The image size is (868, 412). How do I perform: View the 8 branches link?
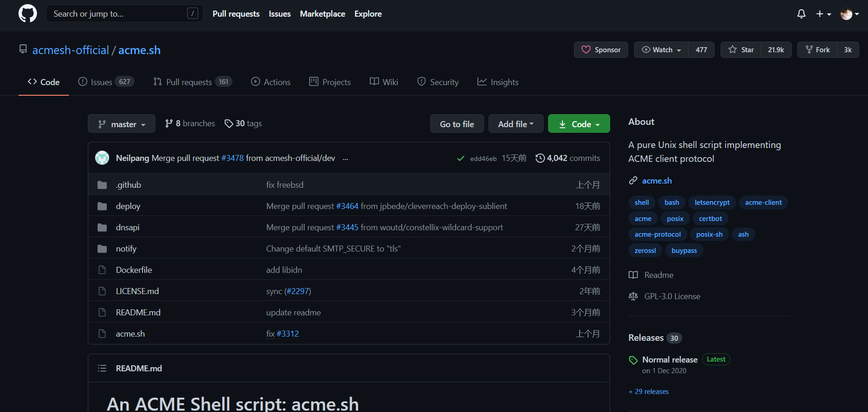click(x=190, y=123)
